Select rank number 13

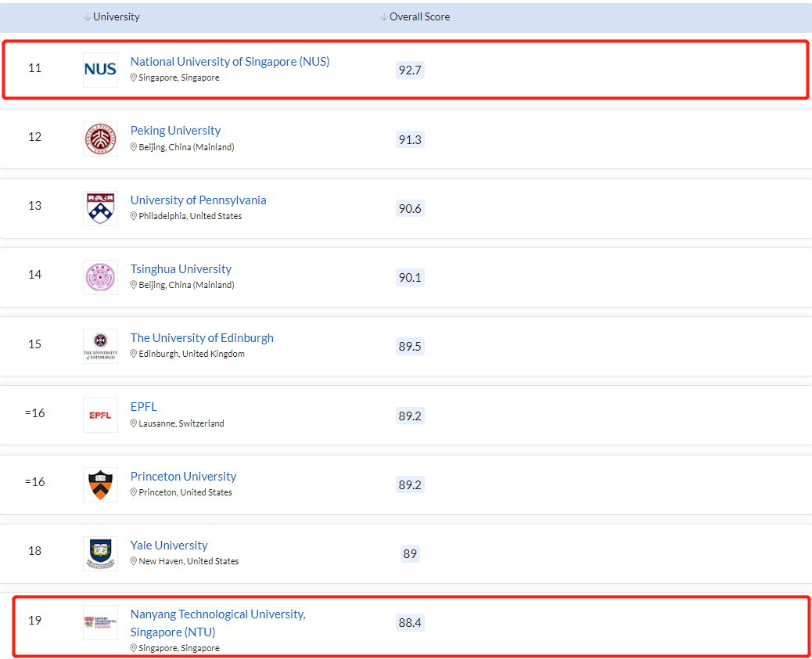[34, 206]
